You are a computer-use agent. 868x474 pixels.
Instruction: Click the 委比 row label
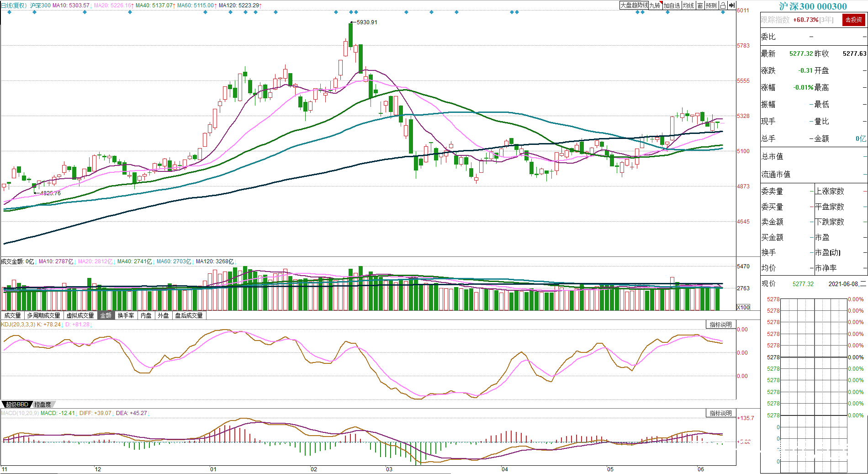point(768,37)
